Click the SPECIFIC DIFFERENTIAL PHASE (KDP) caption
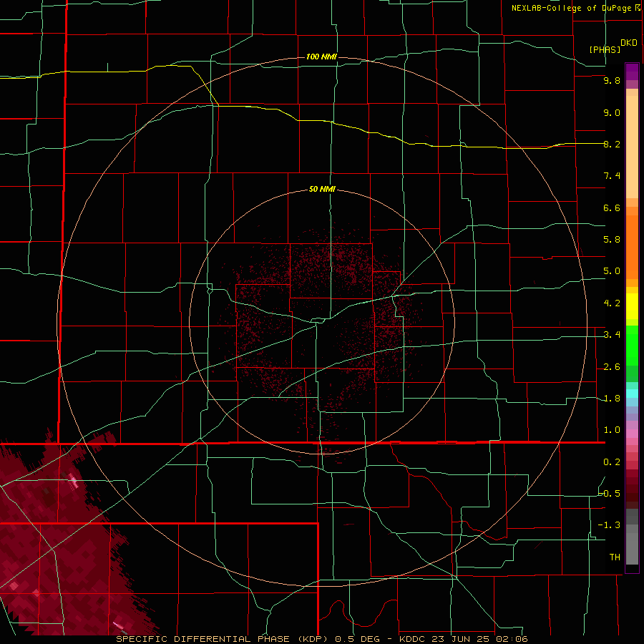Screen dimensions: 644x644 pyautogui.click(x=223, y=639)
